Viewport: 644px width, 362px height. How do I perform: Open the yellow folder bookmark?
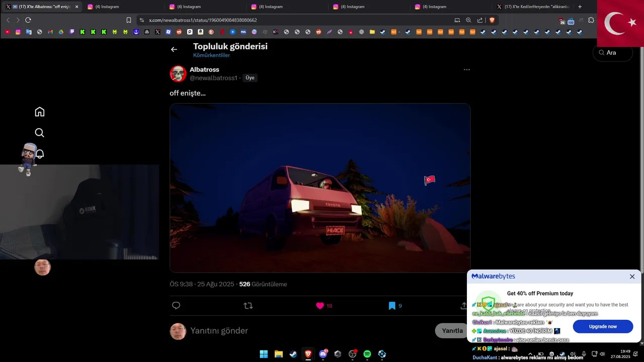pos(372,32)
